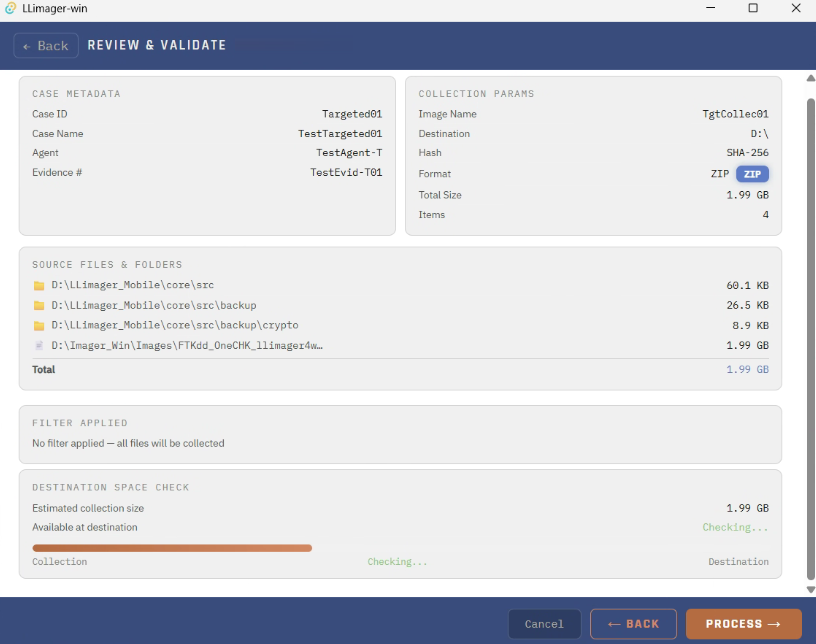816x644 pixels.
Task: Select Hash value SHA-256
Action: coord(747,153)
